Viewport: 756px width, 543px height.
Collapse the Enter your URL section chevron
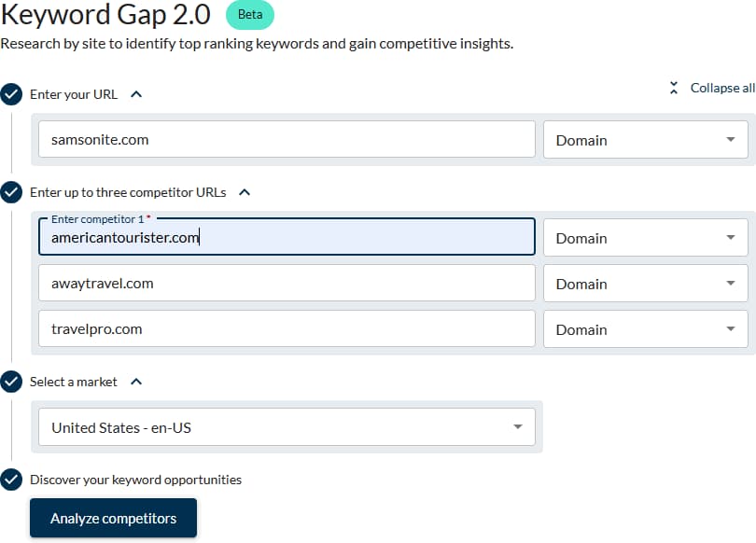(138, 92)
